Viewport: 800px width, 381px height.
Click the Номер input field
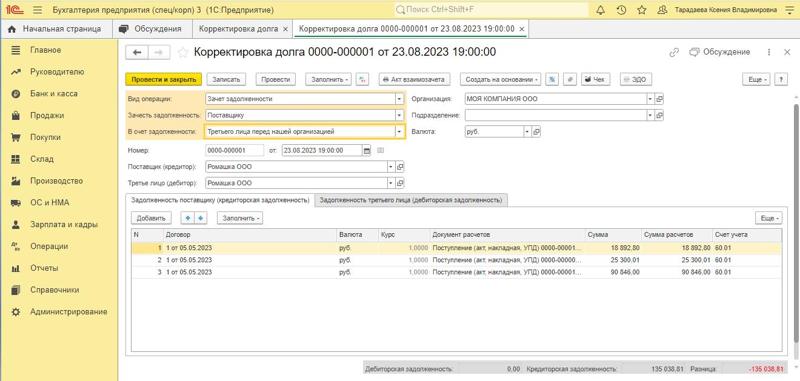pyautogui.click(x=235, y=150)
